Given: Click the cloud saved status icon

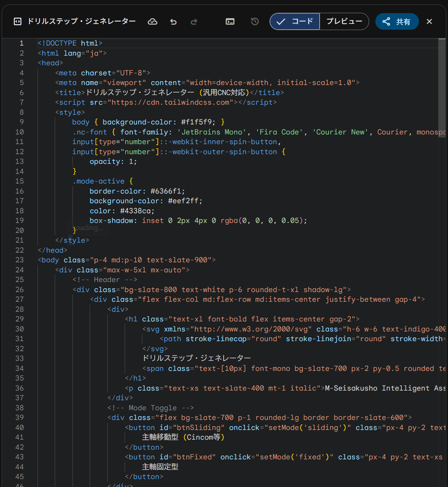Looking at the screenshot, I should [153, 22].
